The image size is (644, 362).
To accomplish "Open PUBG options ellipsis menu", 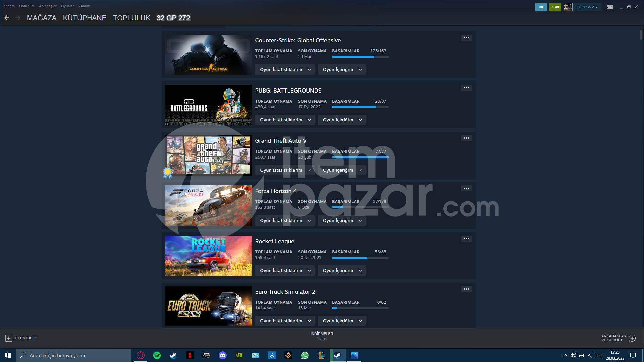I will click(467, 88).
